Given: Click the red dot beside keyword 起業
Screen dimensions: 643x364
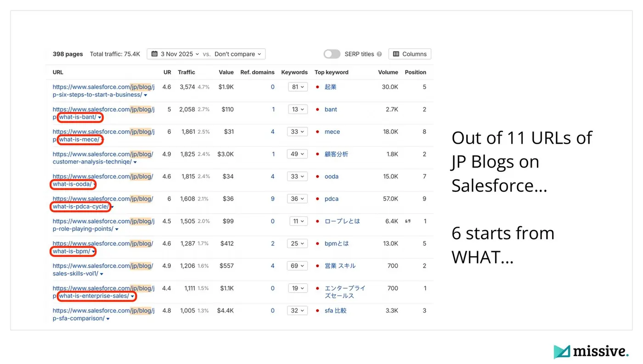Looking at the screenshot, I should point(317,87).
